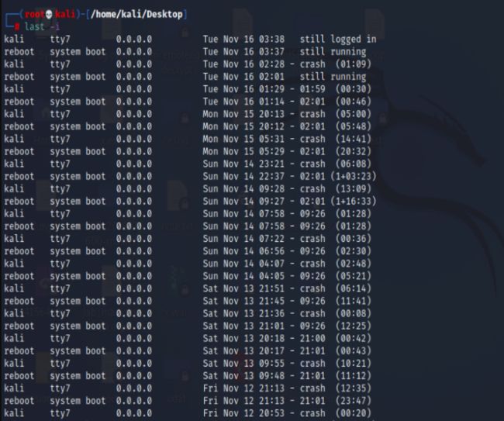This screenshot has height=421, width=504.
Task: Click the 'Sat Nov 13 21:51' login time
Action: coord(243,289)
